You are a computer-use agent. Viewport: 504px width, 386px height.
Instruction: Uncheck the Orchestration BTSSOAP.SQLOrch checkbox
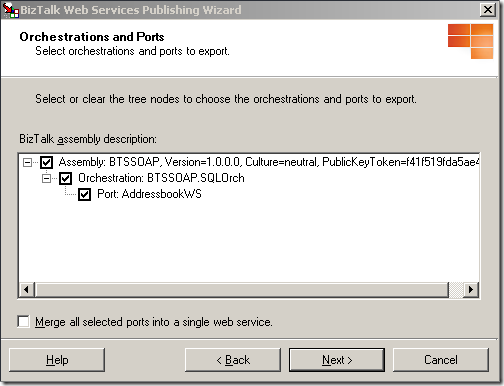pos(65,178)
